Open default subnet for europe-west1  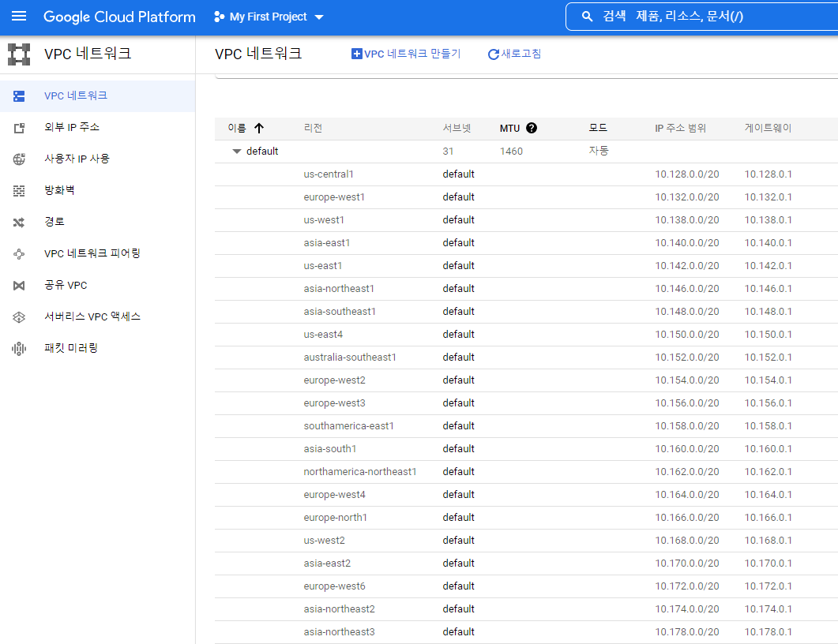click(x=458, y=197)
